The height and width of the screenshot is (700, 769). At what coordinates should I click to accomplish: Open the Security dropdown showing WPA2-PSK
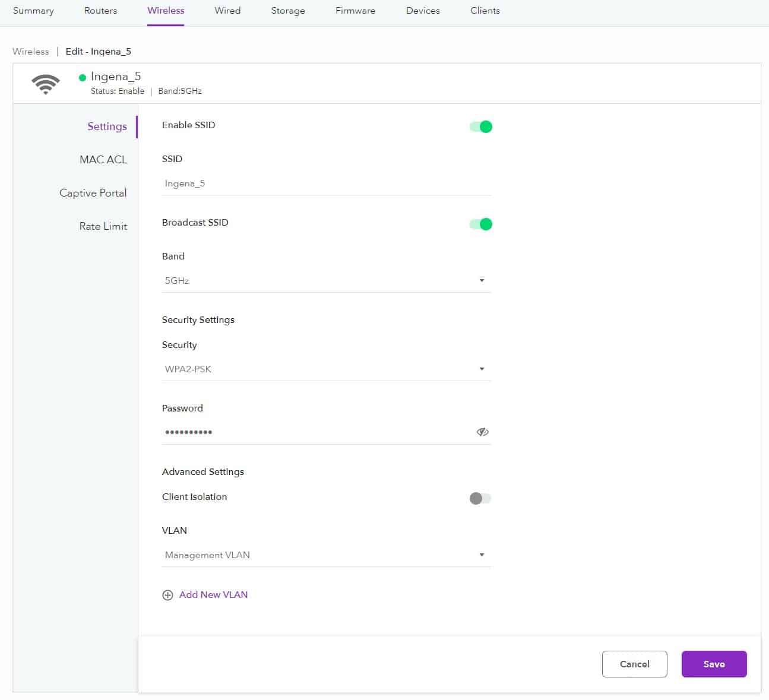[x=326, y=369]
